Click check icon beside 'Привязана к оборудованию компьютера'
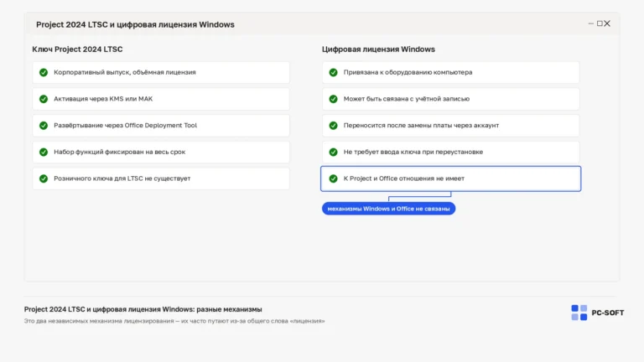This screenshot has width=644, height=362. tap(333, 72)
